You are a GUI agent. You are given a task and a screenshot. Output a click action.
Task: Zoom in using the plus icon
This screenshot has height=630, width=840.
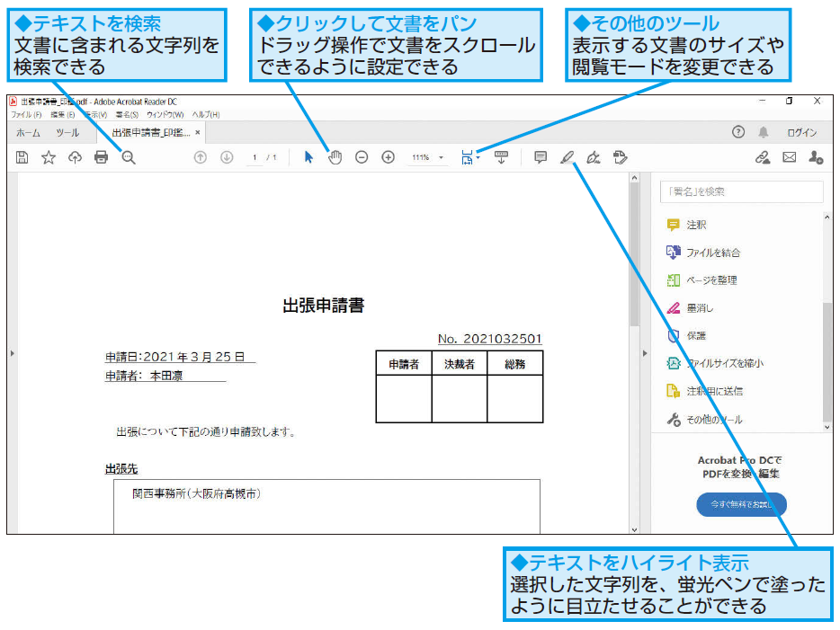[387, 157]
